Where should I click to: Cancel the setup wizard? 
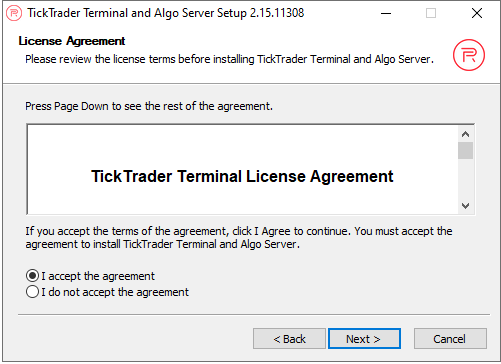pos(450,339)
